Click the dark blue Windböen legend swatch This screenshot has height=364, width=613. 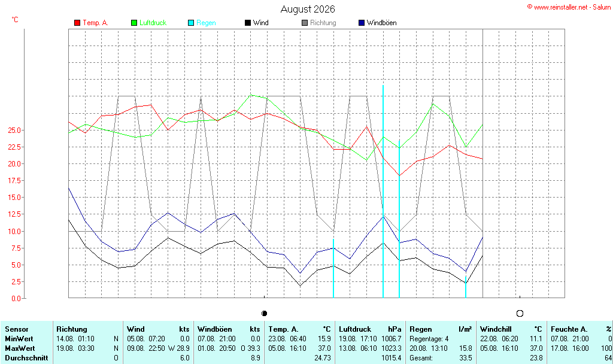coord(361,23)
